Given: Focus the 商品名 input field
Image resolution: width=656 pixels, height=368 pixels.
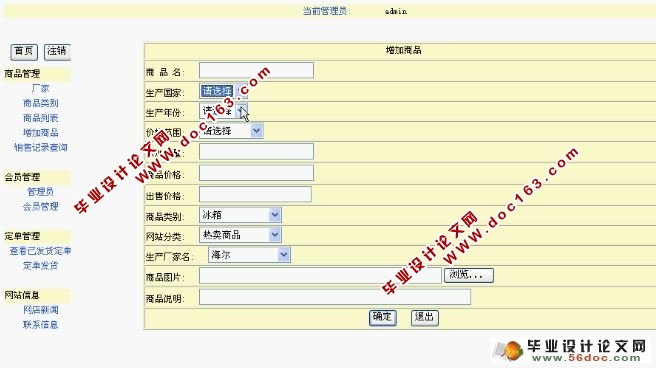Looking at the screenshot, I should [x=256, y=70].
